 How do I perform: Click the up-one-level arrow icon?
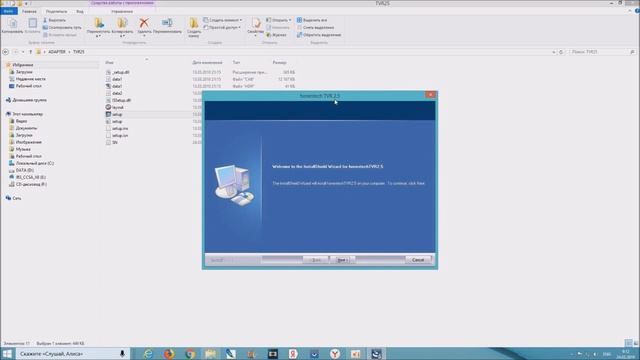point(30,52)
